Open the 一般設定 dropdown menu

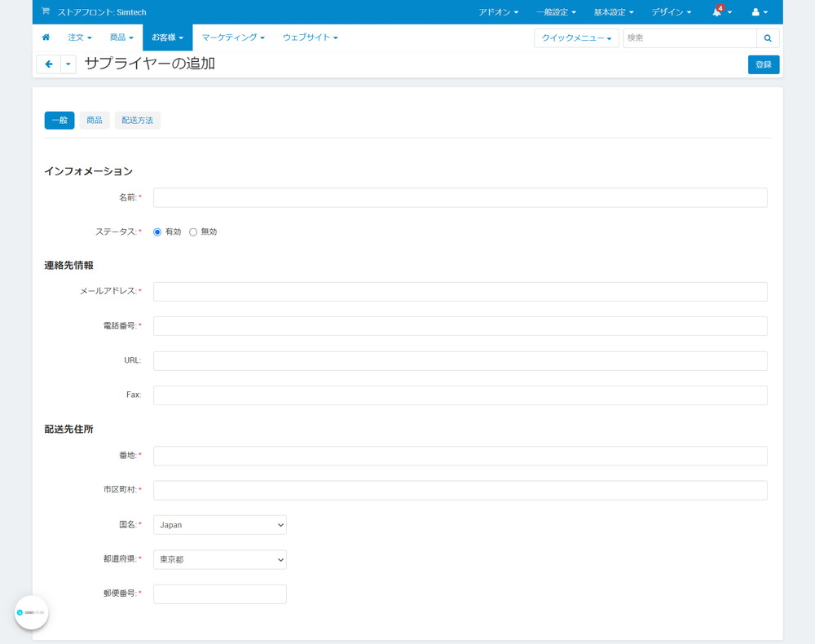tap(556, 12)
